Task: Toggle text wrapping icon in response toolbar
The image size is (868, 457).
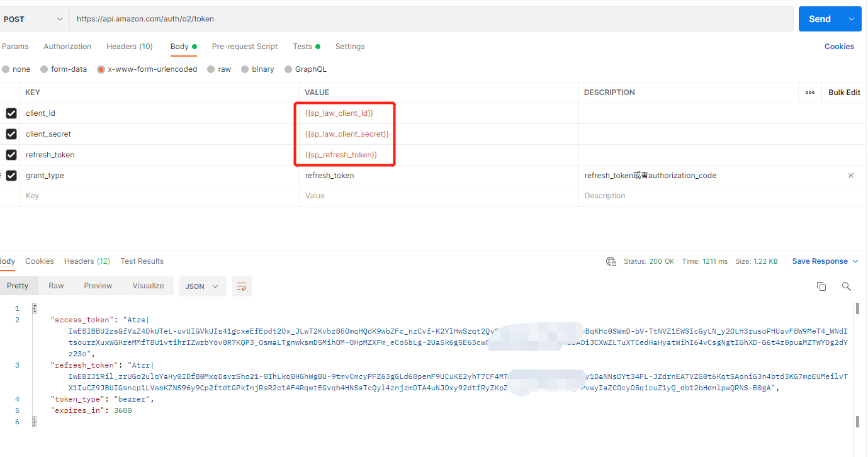Action: pos(242,285)
